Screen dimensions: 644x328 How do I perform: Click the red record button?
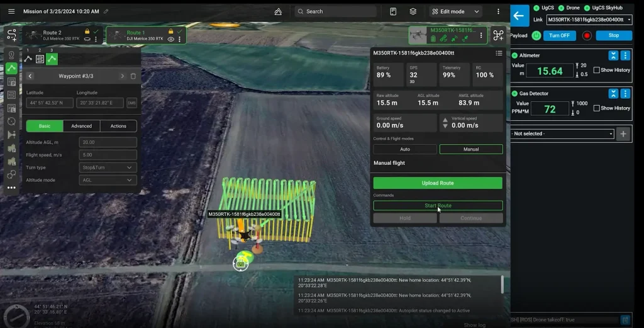coord(587,36)
